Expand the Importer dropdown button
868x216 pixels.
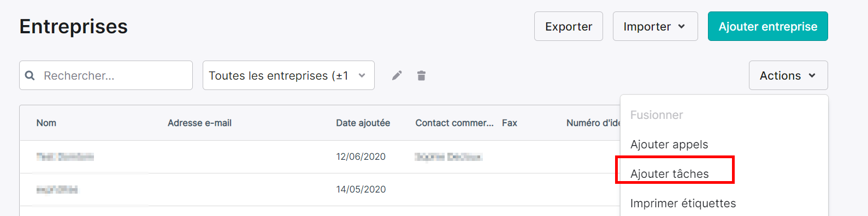click(x=655, y=26)
